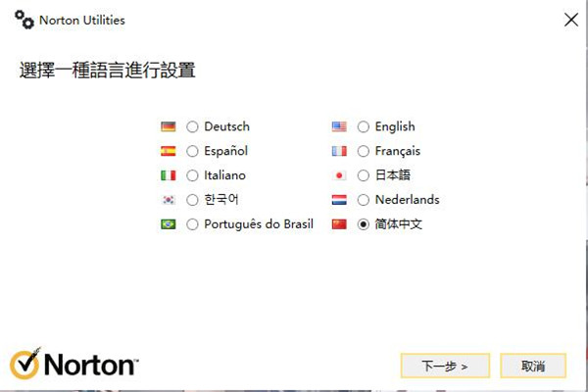Image resolution: width=588 pixels, height=392 pixels.
Task: Click the French flag icon
Action: 339,151
